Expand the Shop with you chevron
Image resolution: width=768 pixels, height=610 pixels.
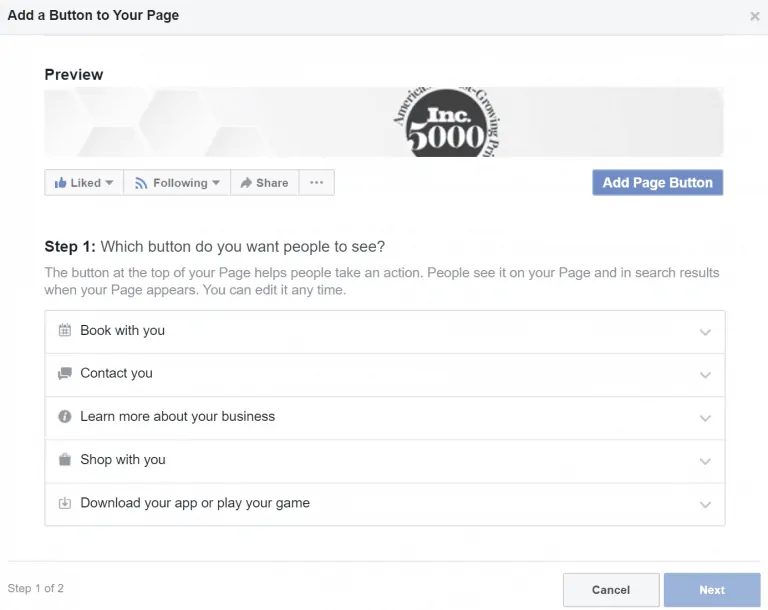[x=705, y=461]
